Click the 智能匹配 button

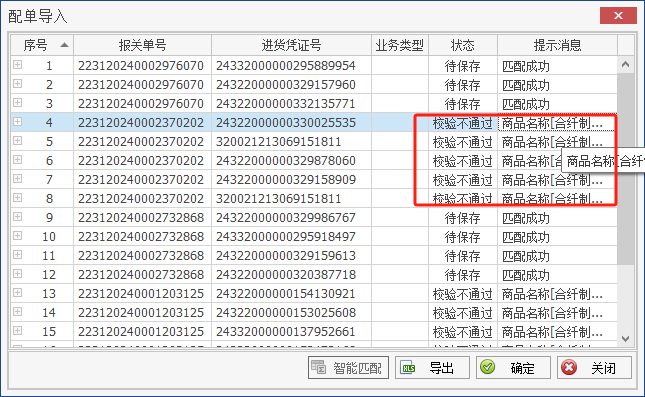pyautogui.click(x=348, y=367)
